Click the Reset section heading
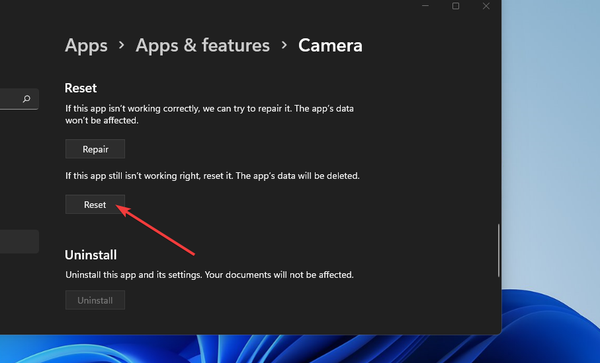This screenshot has height=363, width=600. coord(80,88)
